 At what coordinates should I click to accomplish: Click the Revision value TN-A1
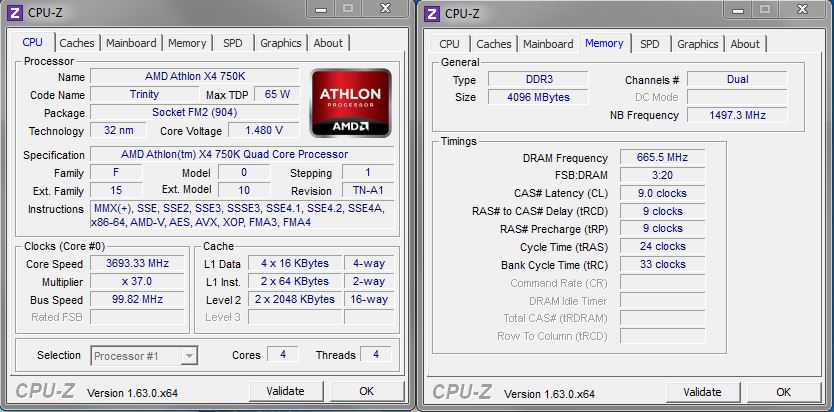click(368, 190)
